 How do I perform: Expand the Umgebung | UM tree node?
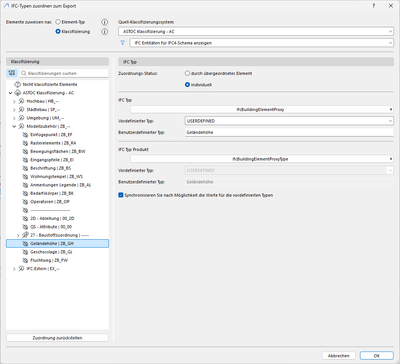pyautogui.click(x=14, y=118)
